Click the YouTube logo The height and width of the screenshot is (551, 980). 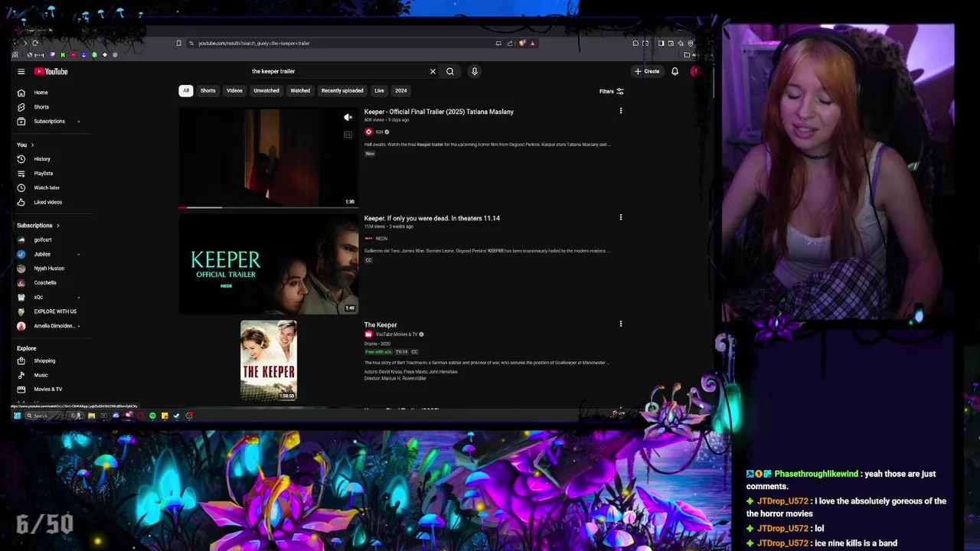pyautogui.click(x=51, y=71)
